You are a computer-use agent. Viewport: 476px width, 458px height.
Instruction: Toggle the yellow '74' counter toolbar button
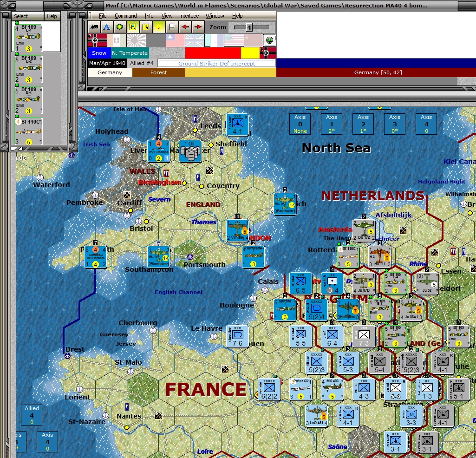coord(146,27)
